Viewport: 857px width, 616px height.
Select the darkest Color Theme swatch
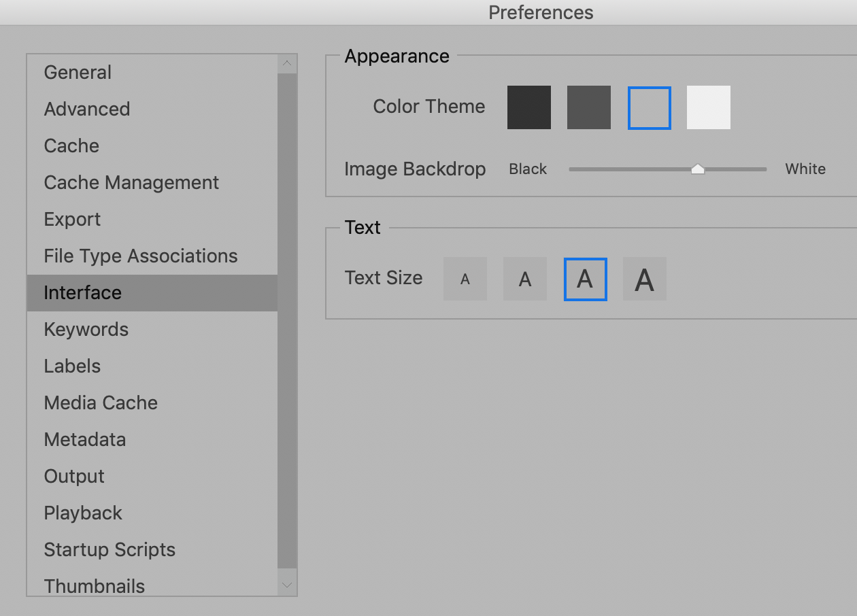coord(528,107)
